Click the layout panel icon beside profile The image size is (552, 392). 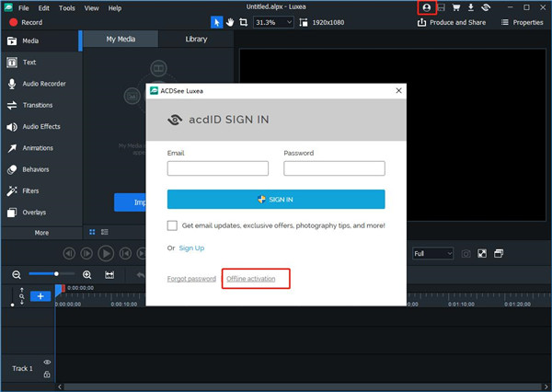tap(441, 7)
